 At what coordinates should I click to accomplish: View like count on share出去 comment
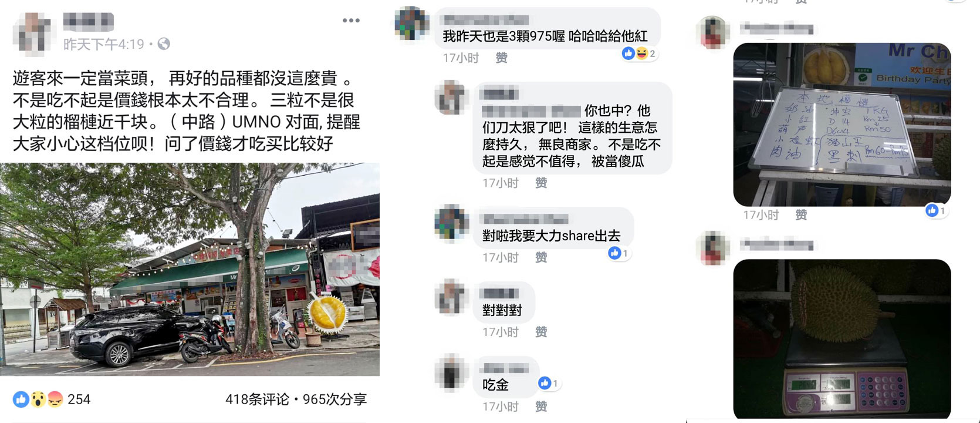619,253
